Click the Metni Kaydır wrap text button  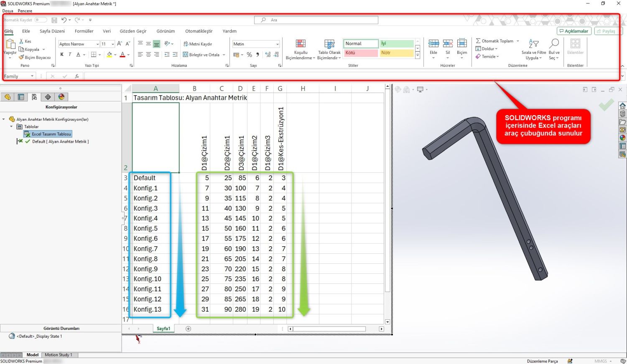(198, 44)
